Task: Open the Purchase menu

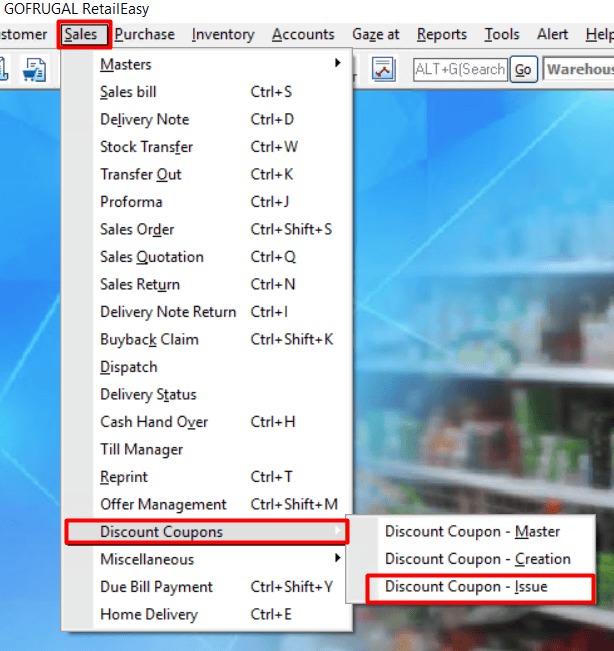Action: [144, 34]
